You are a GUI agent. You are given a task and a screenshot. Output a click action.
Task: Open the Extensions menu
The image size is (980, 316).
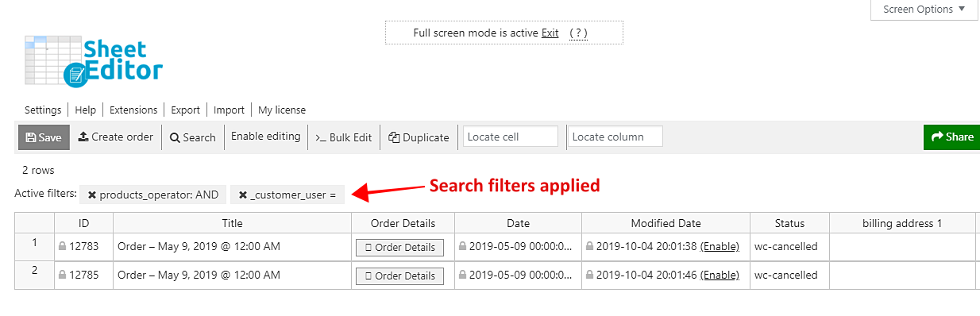[133, 110]
